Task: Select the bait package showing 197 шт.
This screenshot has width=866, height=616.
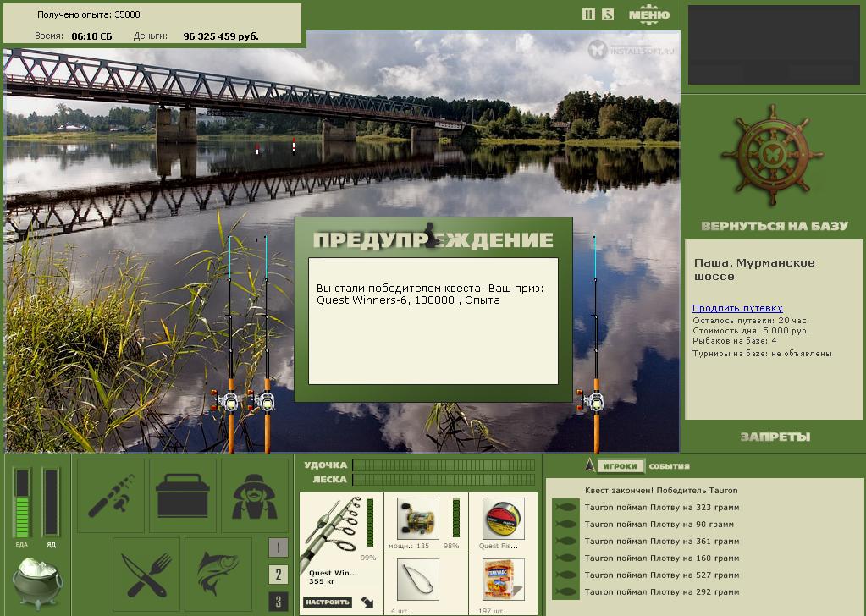Action: [503, 580]
